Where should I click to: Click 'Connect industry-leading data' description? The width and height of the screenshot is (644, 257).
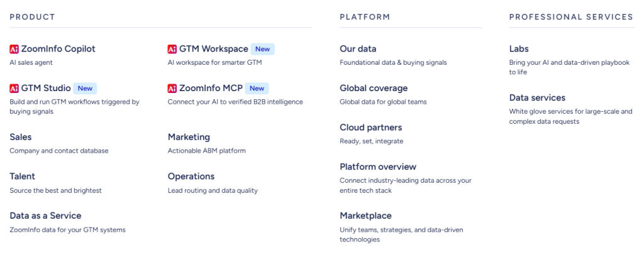click(x=406, y=185)
